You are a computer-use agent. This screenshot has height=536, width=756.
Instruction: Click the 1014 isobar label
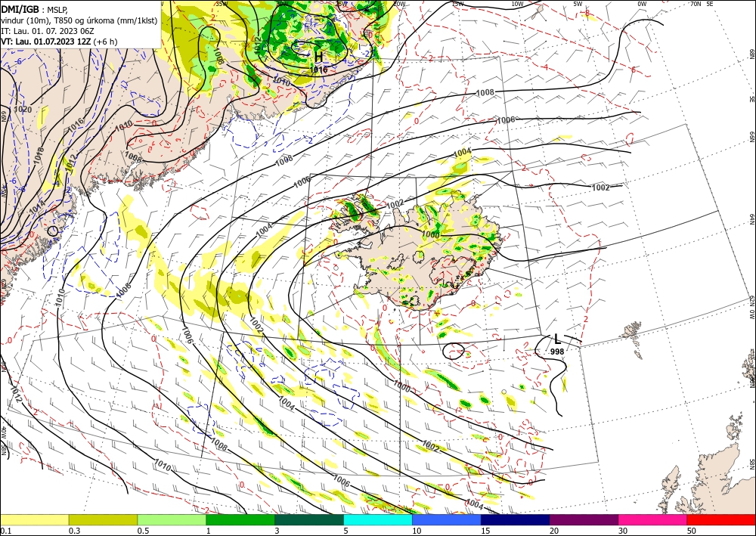pyautogui.click(x=37, y=209)
